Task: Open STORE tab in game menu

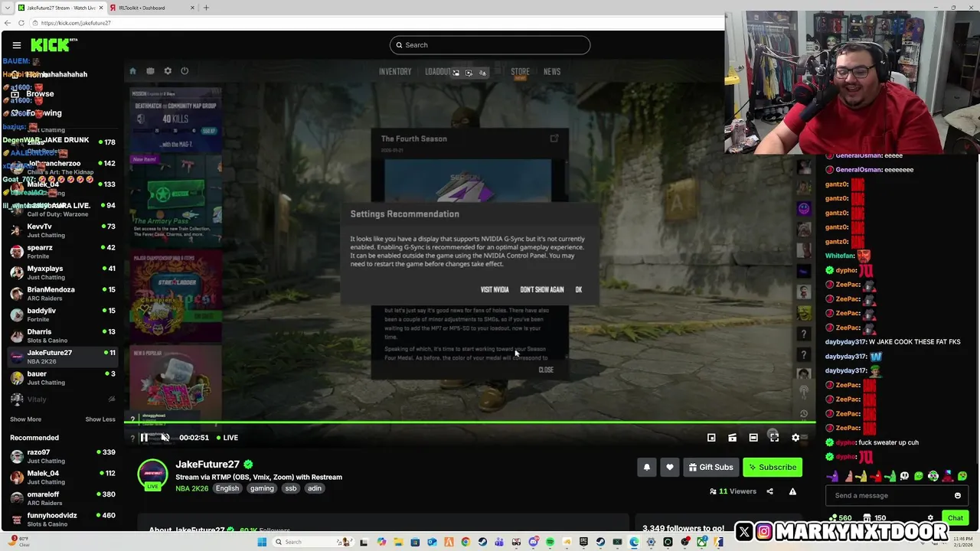Action: coord(520,72)
